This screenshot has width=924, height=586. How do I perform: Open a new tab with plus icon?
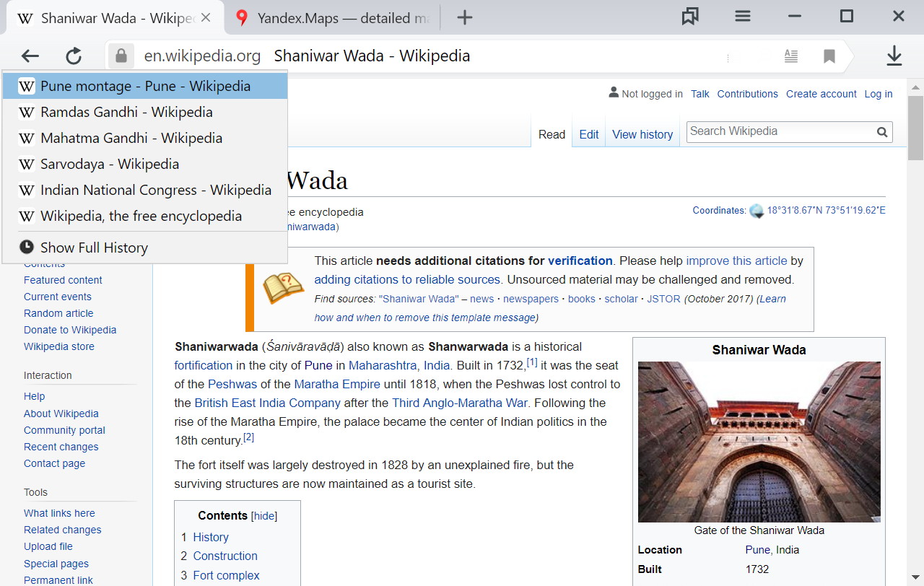(465, 17)
